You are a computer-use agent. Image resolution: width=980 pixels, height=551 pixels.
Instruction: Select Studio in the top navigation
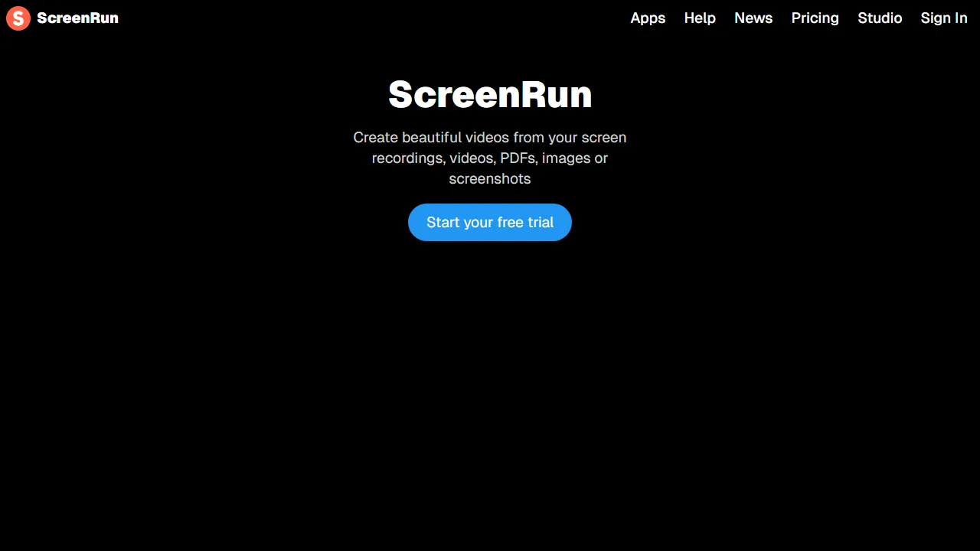(x=880, y=18)
